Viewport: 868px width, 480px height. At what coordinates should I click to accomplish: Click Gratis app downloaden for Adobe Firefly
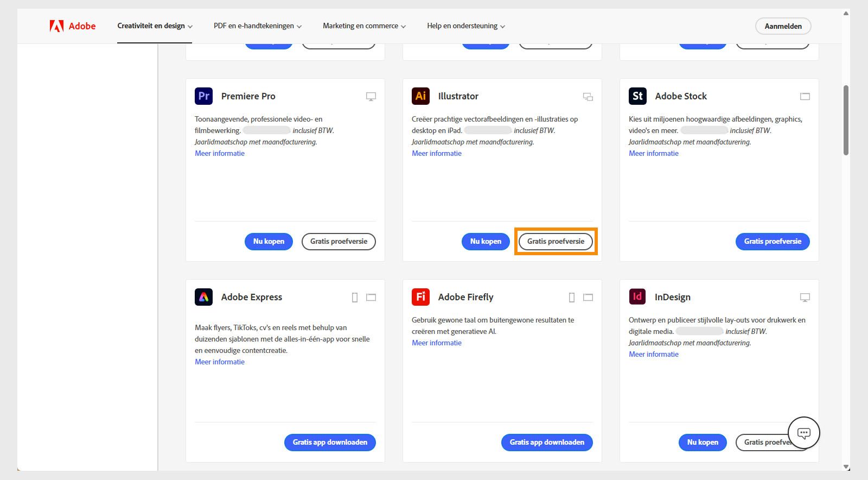(x=547, y=443)
